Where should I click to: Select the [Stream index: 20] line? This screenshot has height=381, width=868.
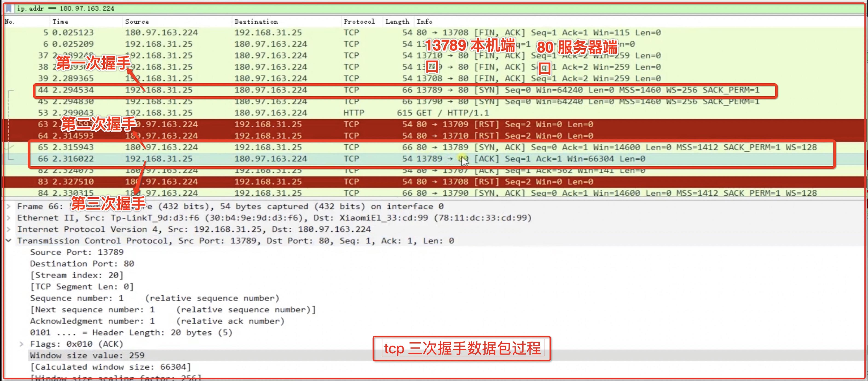tap(77, 275)
